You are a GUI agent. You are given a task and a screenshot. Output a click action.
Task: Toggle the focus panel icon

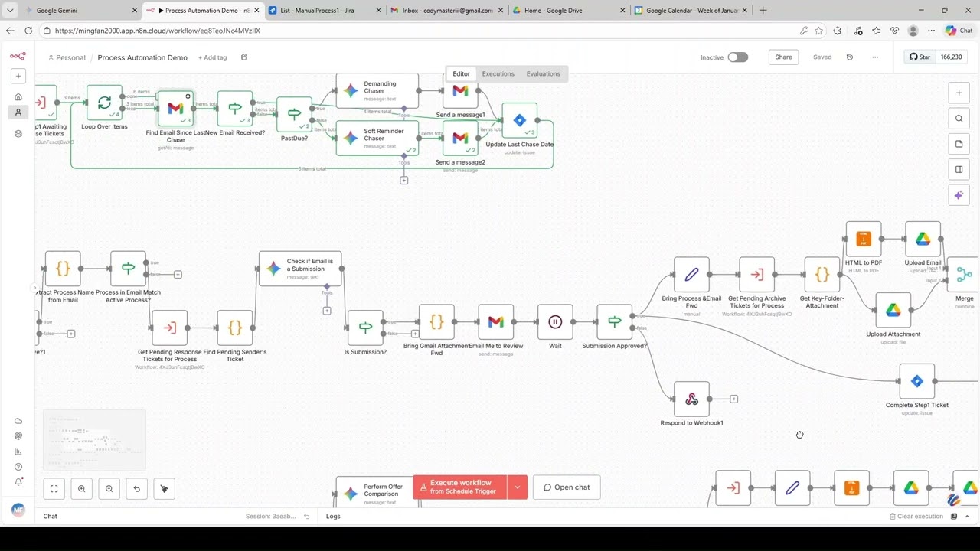(959, 169)
